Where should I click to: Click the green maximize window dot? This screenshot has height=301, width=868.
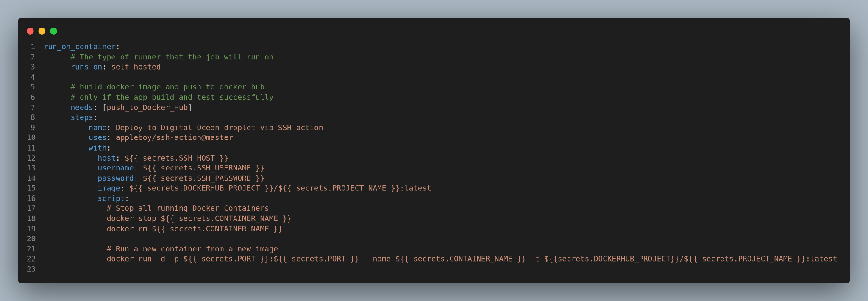[x=53, y=31]
